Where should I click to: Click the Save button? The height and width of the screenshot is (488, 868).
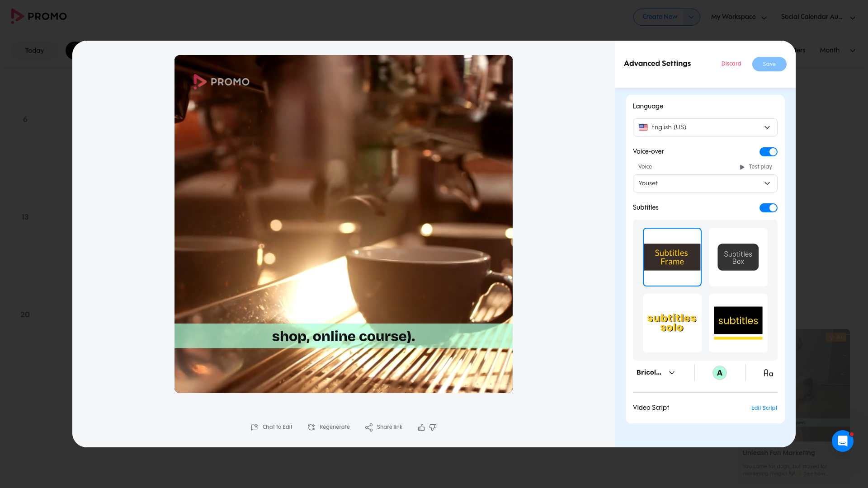[769, 64]
